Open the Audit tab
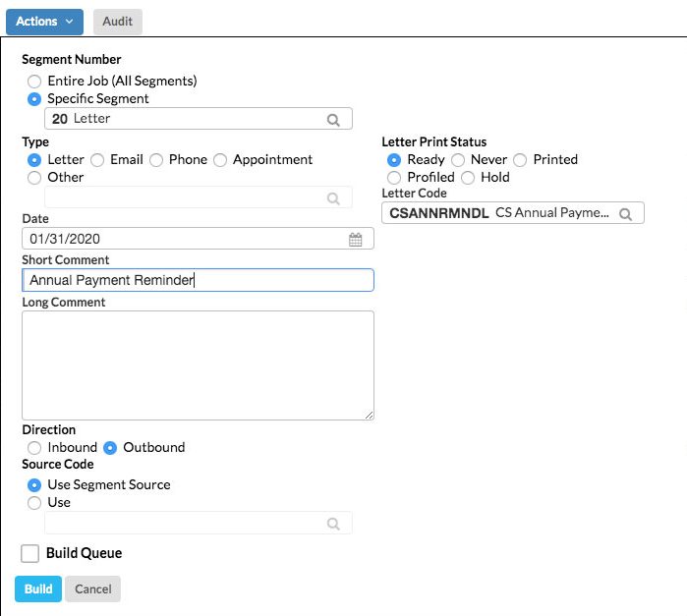This screenshot has height=616, width=687. pos(118,21)
